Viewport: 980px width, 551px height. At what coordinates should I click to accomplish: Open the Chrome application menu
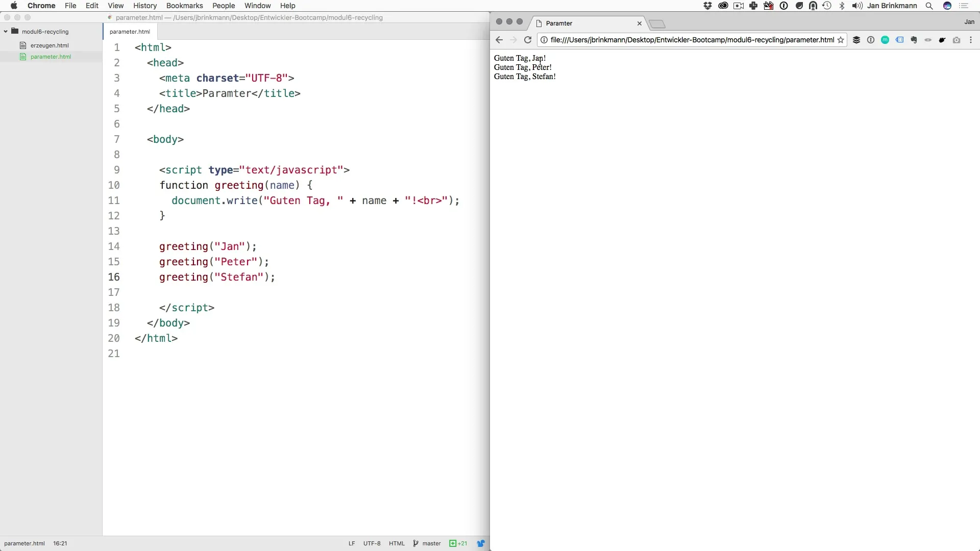click(x=41, y=6)
